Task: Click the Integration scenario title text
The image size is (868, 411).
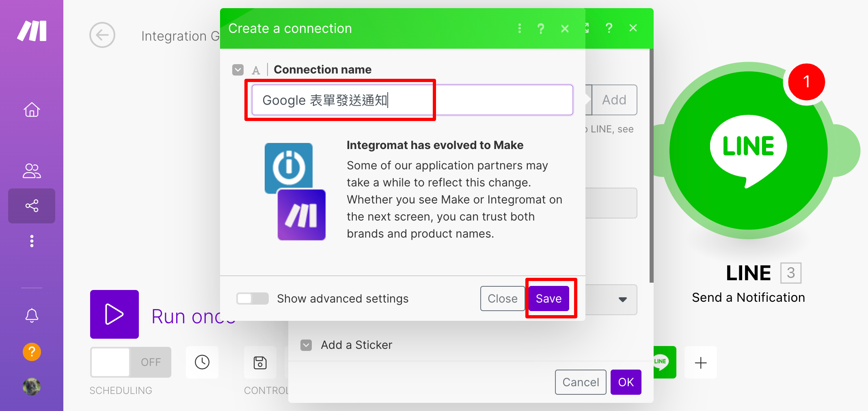Action: (181, 36)
